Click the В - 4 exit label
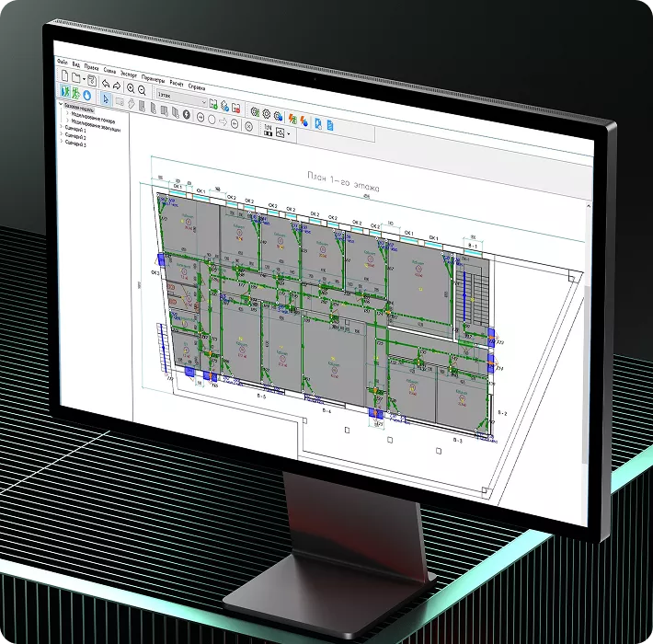 tap(326, 410)
